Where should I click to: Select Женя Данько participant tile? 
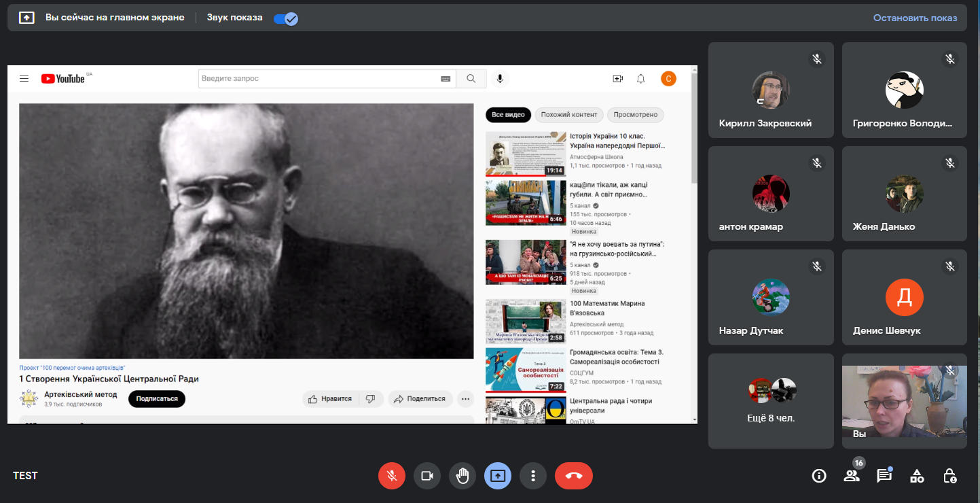(x=905, y=194)
